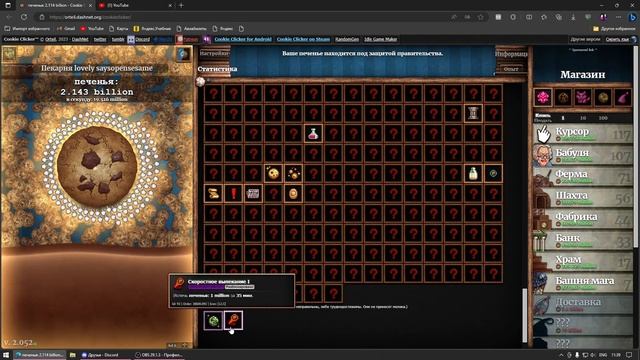The image size is (640, 360).
Task: Open the Discord link in top bar
Action: (139, 39)
